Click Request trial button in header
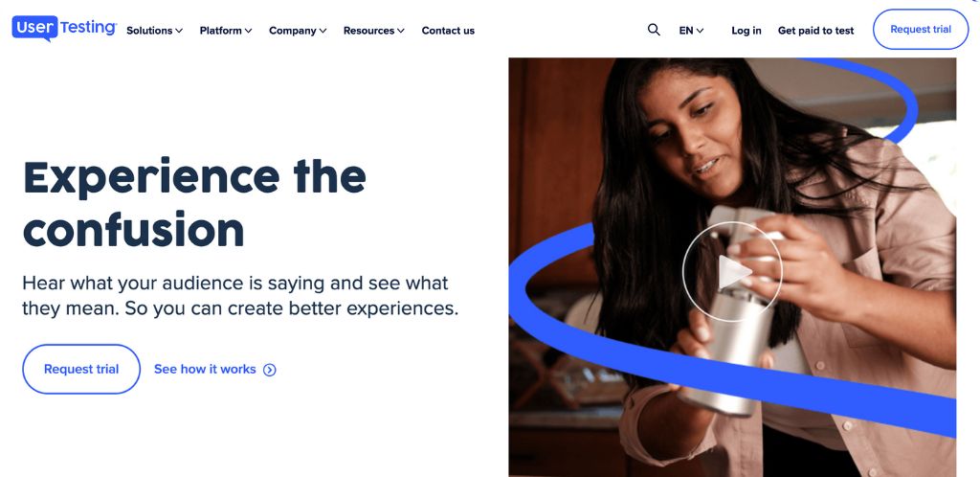The image size is (980, 477). pos(921,30)
